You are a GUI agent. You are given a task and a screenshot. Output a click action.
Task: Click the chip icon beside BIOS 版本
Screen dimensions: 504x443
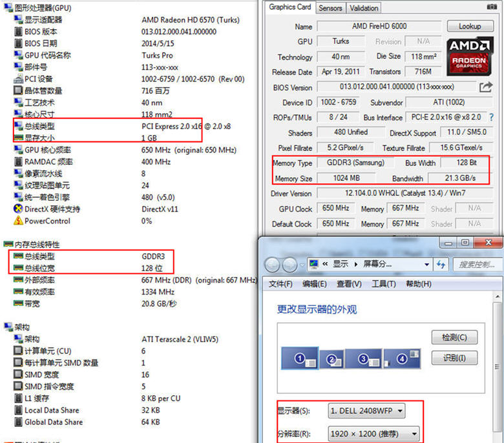(x=19, y=32)
